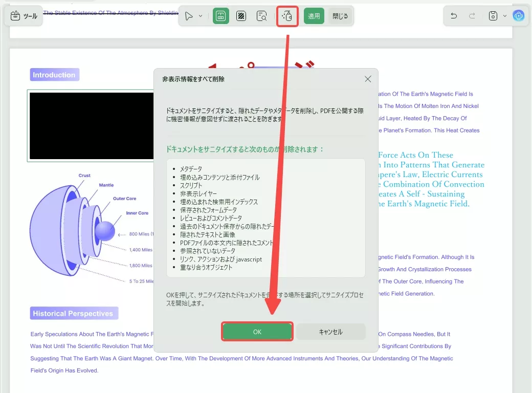
Task: Undo the last action
Action: 453,16
